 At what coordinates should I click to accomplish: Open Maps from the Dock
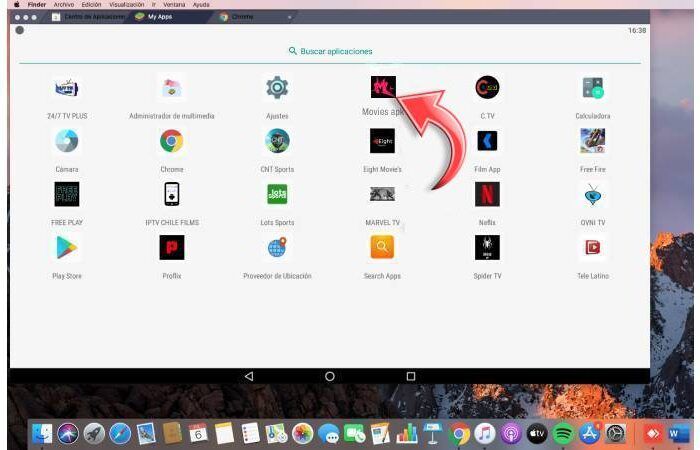tap(276, 433)
